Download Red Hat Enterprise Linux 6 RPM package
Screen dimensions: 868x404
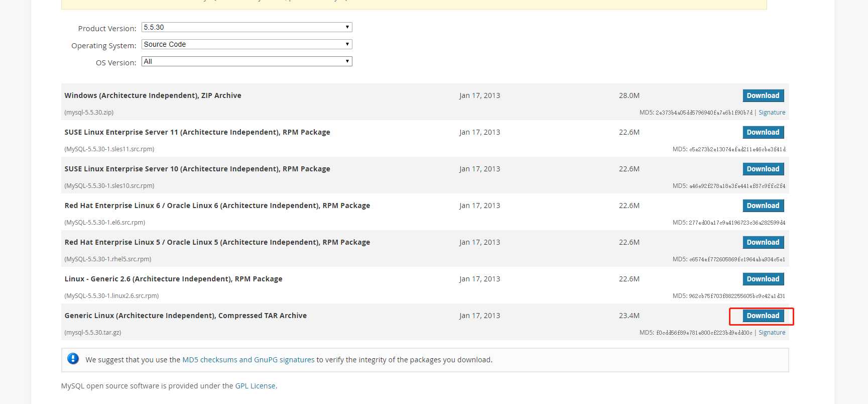point(763,206)
